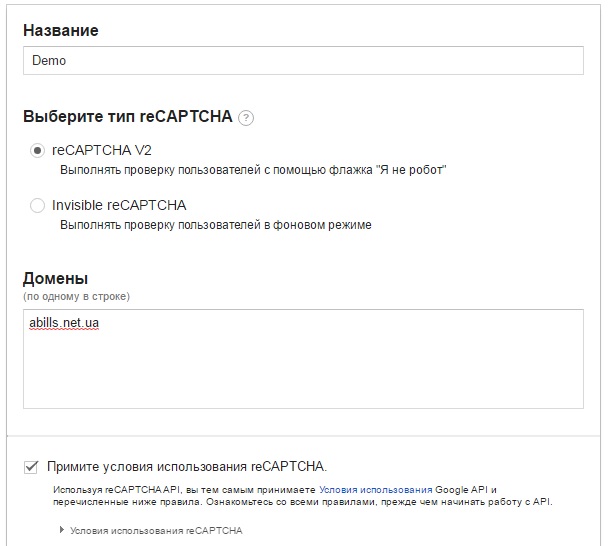The width and height of the screenshot is (608, 546).
Task: Select the reCAPTCHA V2 radio button
Action: [37, 150]
